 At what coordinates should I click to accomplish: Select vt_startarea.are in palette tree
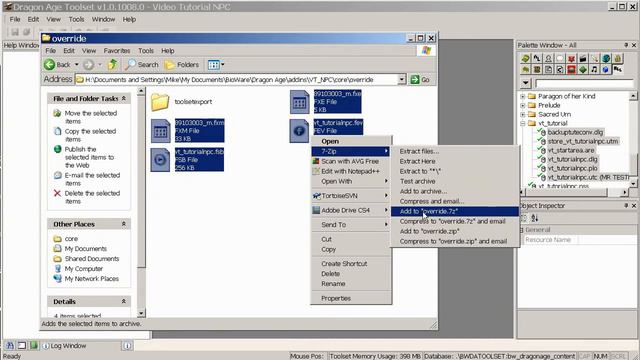point(571,150)
